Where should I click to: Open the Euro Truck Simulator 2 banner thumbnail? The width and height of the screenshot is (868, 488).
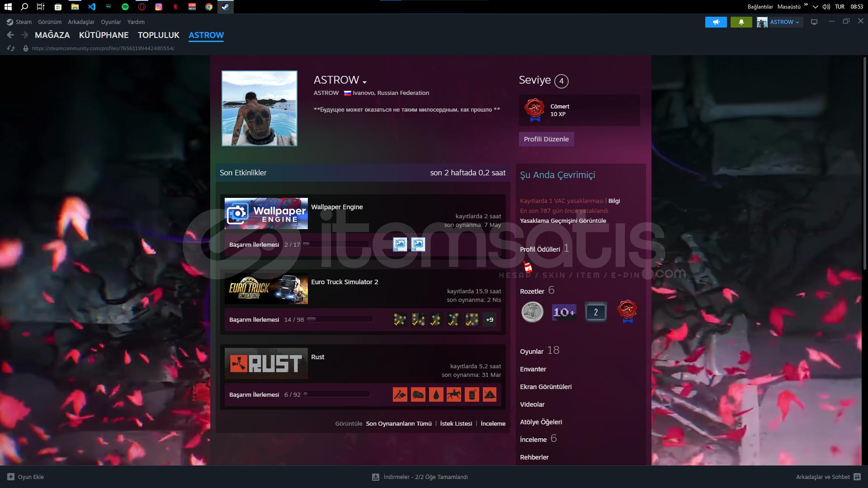pos(266,288)
